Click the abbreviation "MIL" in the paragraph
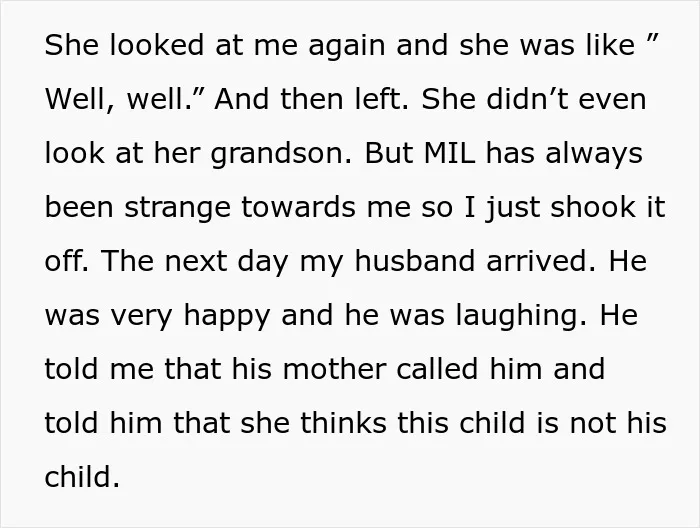The height and width of the screenshot is (528, 700). coord(450,153)
